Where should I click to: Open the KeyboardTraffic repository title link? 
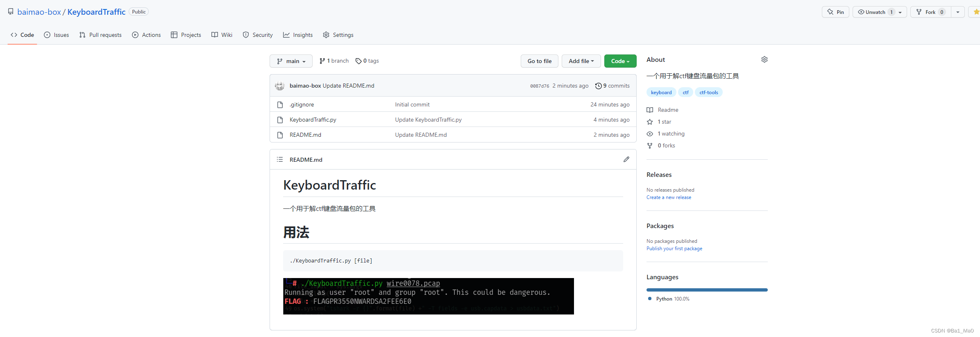point(96,12)
